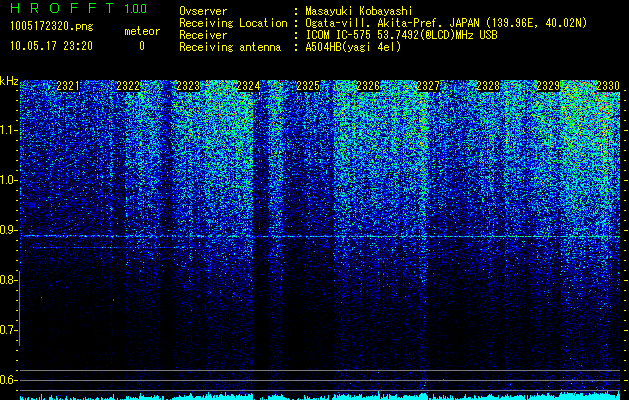Image resolution: width=629 pixels, height=400 pixels.
Task: Click the 0.8 frequency axis label
Action: (9, 280)
